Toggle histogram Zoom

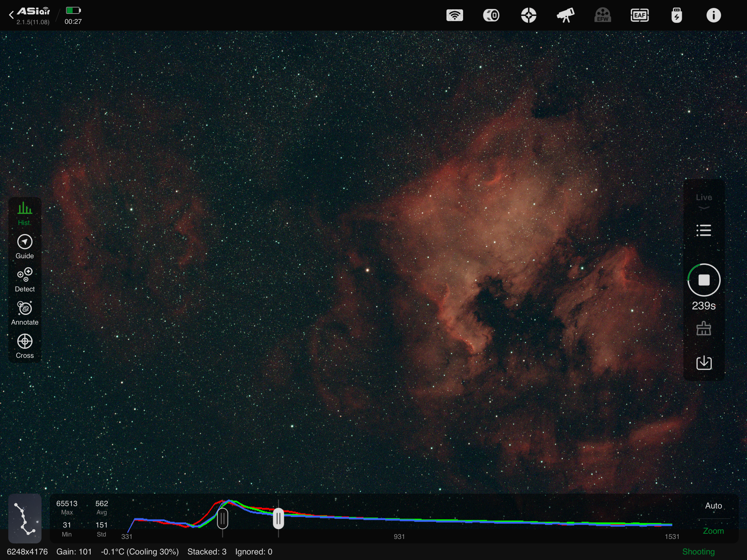tap(713, 531)
